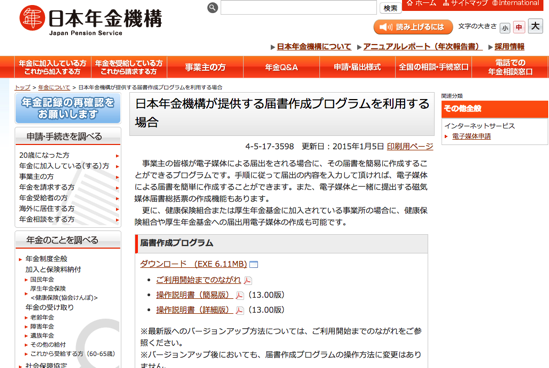Click PDF icon beside ご利用開始までのながれ
This screenshot has height=368, width=549.
[x=248, y=280]
